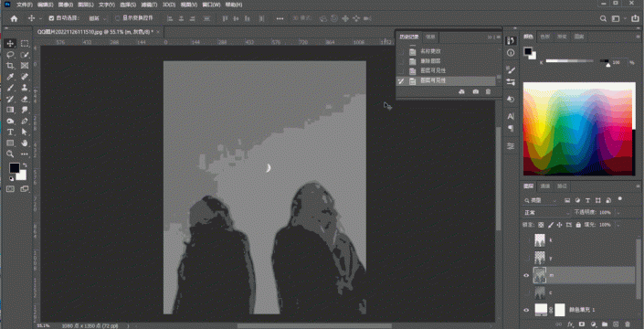The image size is (644, 329).
Task: Collapse History panel double-arrow
Action: (490, 37)
